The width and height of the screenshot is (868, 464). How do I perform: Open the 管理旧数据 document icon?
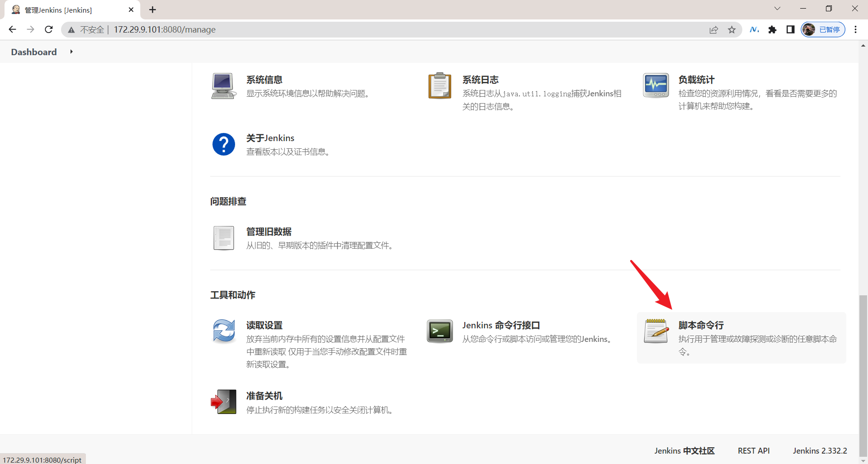[224, 238]
